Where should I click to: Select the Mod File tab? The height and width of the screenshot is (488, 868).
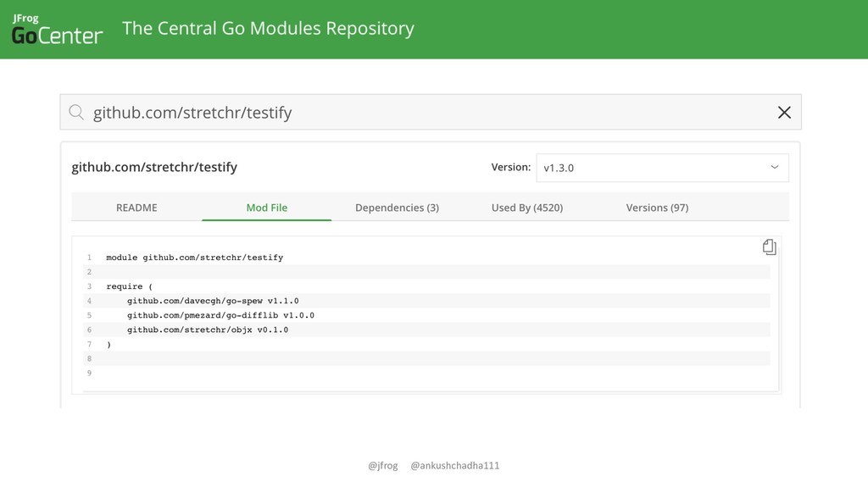tap(267, 208)
